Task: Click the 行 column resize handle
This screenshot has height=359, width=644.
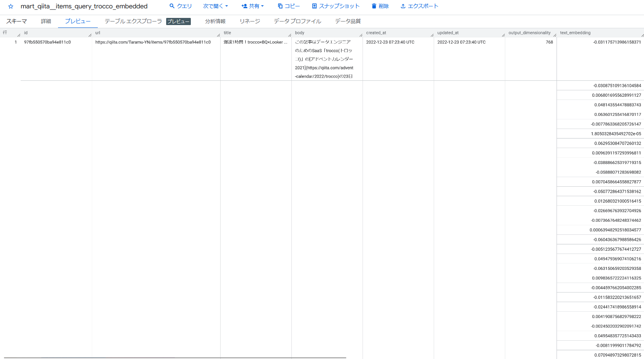Action: [19, 35]
